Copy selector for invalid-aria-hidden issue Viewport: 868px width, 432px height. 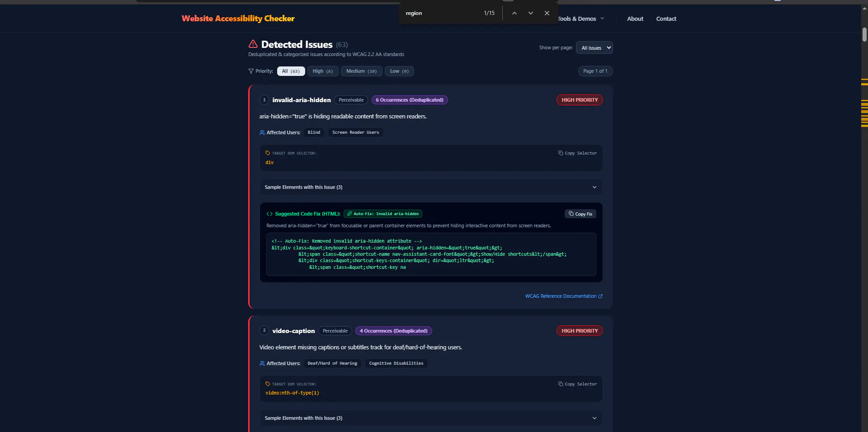click(577, 153)
